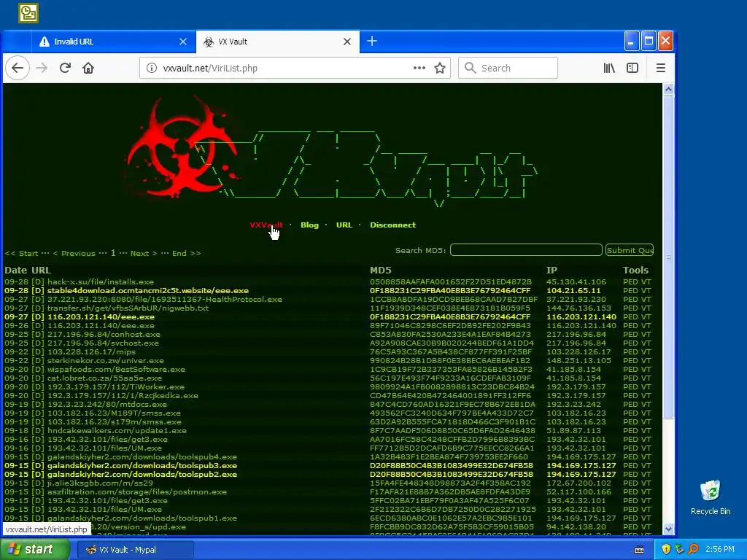747x560 pixels.
Task: Open a new tab with plus button
Action: point(372,42)
